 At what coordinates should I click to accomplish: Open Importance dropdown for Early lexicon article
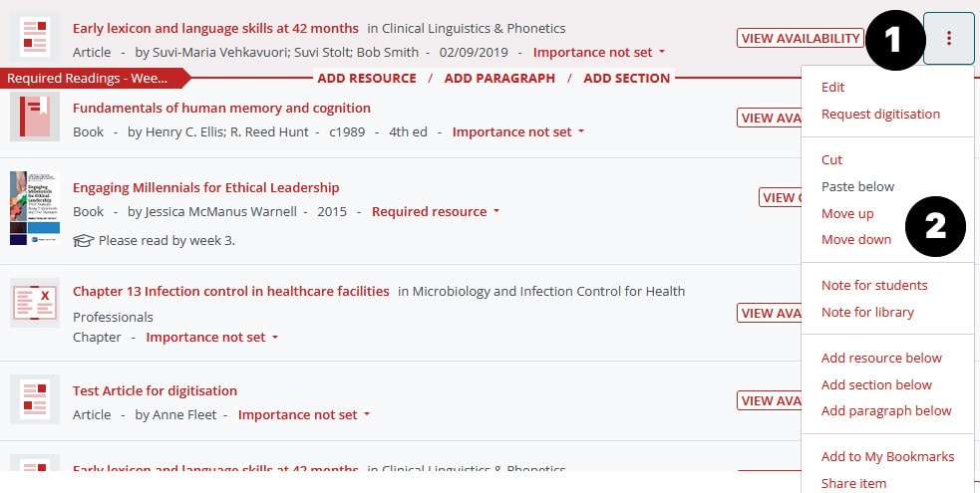point(598,52)
